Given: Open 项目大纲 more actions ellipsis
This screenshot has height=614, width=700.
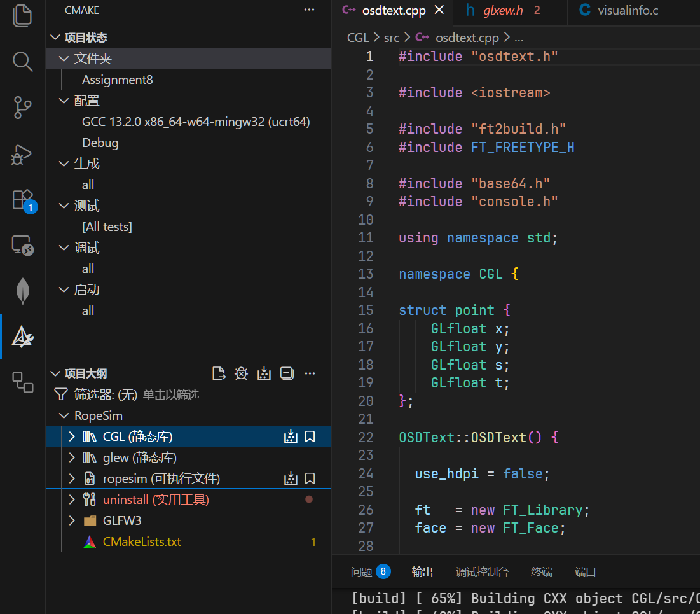Looking at the screenshot, I should coord(310,373).
